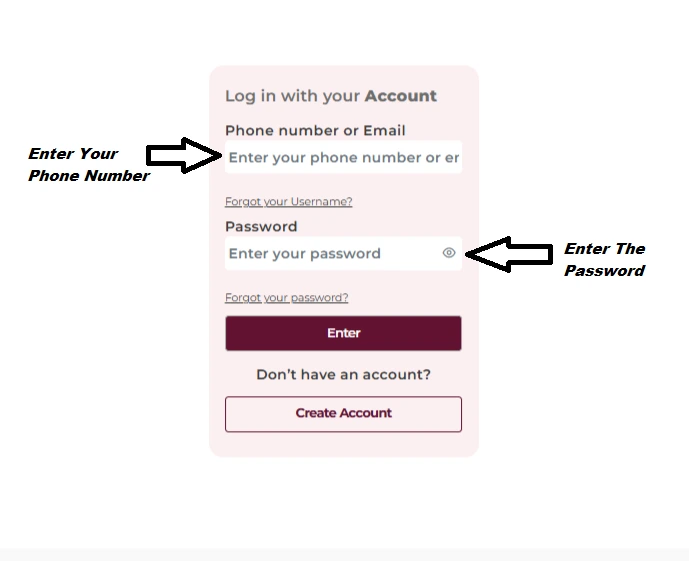The height and width of the screenshot is (561, 689).
Task: Focus the 'Enter your password' input field
Action: coord(330,254)
